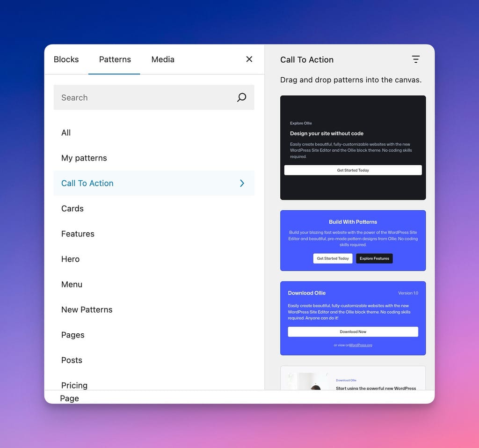Image resolution: width=479 pixels, height=448 pixels.
Task: Open the Hero pattern category
Action: (x=70, y=259)
